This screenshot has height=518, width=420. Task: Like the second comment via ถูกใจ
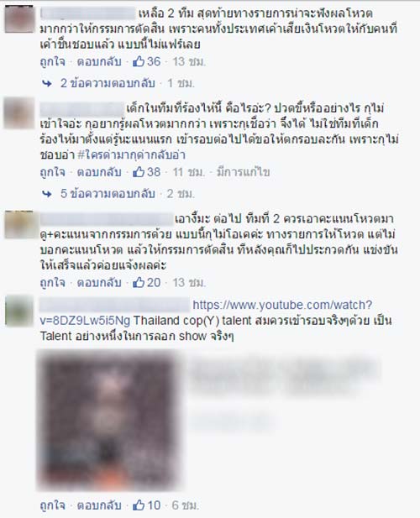(53, 172)
